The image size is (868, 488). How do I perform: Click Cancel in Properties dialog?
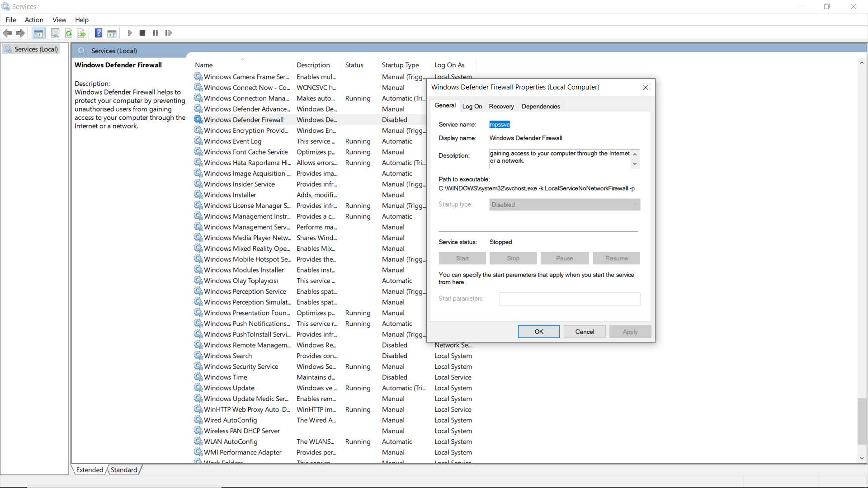point(585,332)
